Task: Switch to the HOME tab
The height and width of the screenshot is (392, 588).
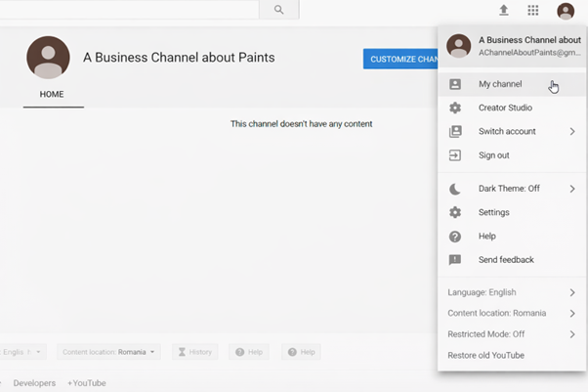Action: click(52, 95)
